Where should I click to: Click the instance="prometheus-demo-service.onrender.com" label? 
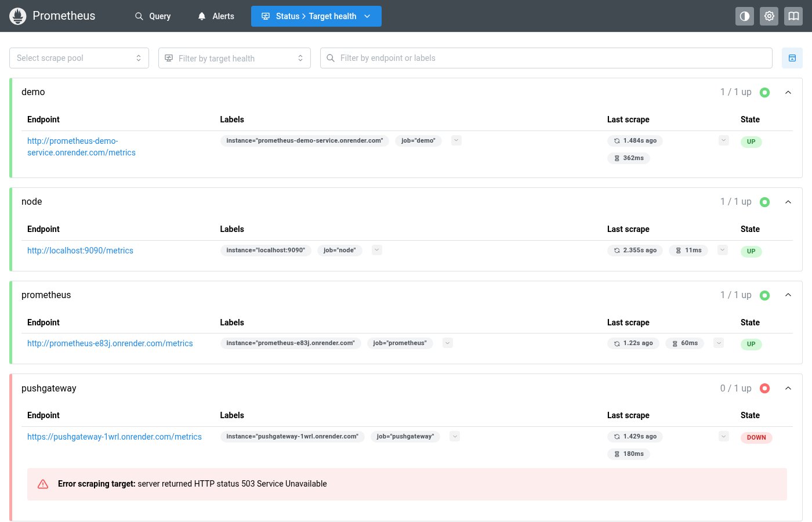[x=304, y=140]
